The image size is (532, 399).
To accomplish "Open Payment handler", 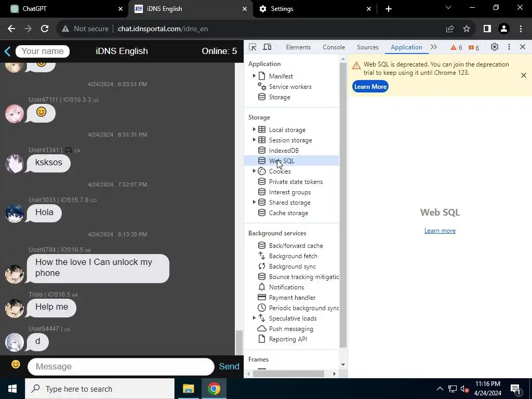I will pos(292,298).
